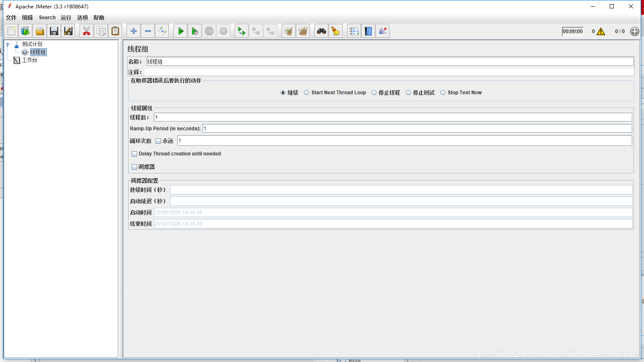Open the function helper list icon
The height and width of the screenshot is (362, 644).
click(x=354, y=31)
